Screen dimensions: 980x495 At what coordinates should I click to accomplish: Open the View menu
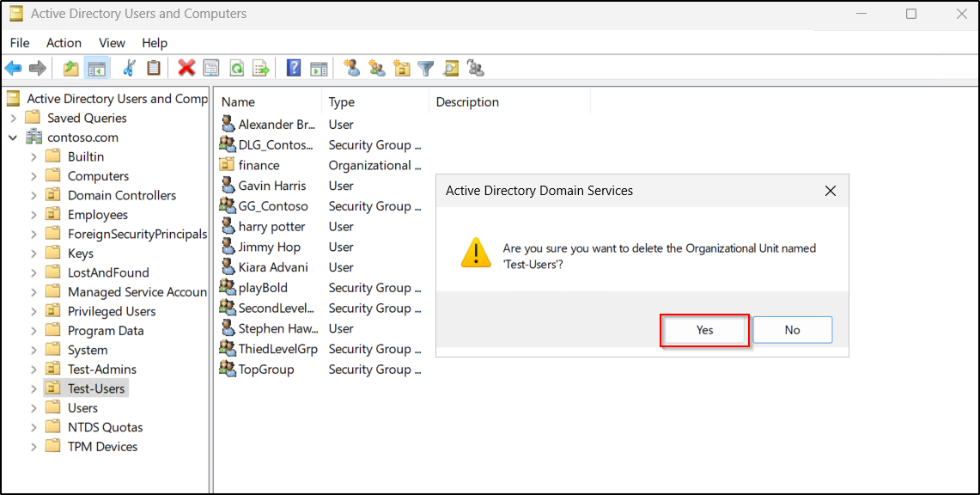pos(112,42)
